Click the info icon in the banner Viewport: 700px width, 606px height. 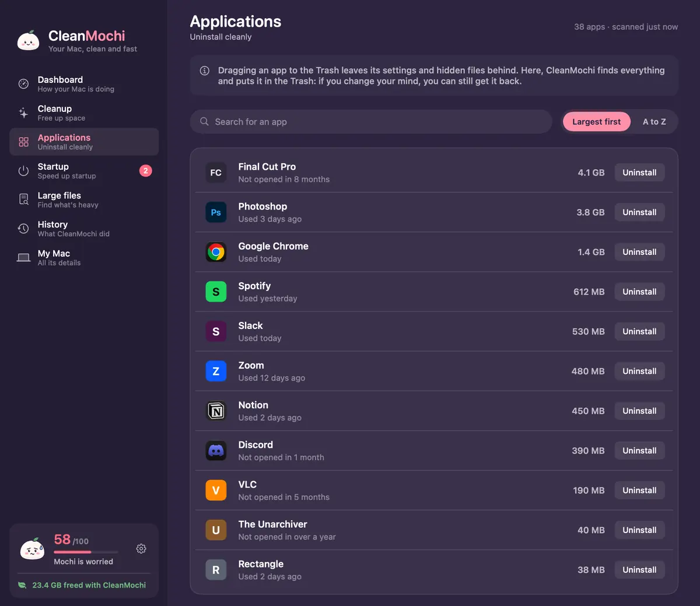point(205,71)
